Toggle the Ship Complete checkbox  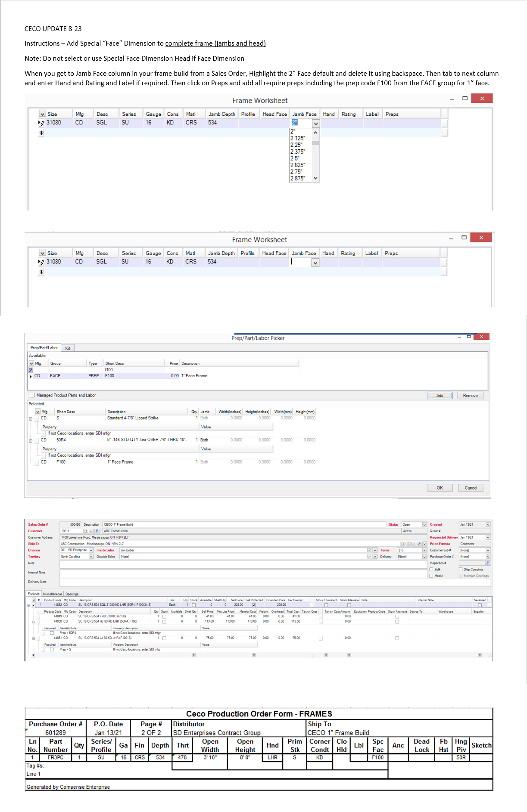[461, 570]
